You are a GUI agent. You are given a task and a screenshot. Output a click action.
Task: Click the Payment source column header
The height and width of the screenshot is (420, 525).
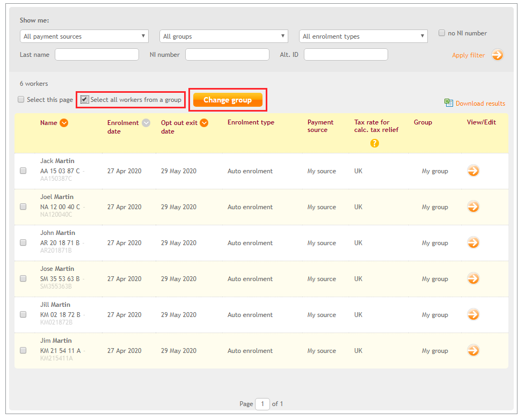coord(320,126)
